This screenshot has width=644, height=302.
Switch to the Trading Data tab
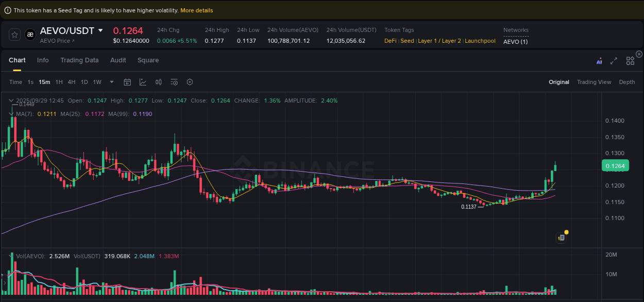[x=79, y=60]
